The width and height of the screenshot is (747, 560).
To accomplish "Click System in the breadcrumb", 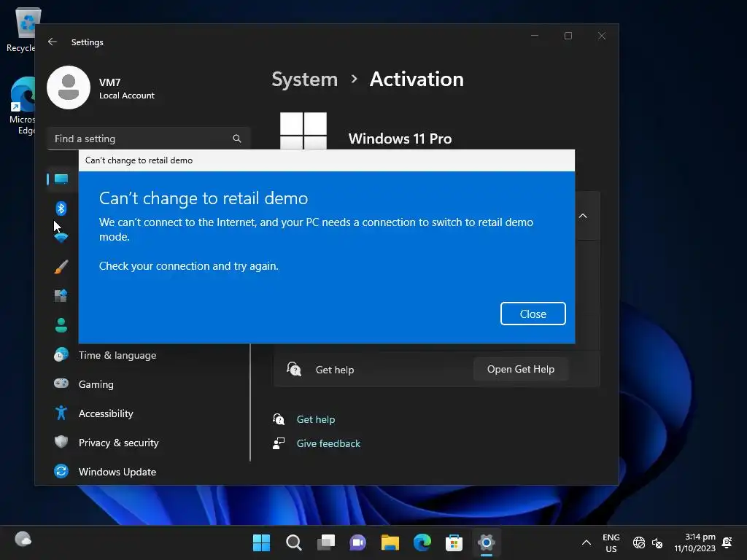I will (x=304, y=79).
